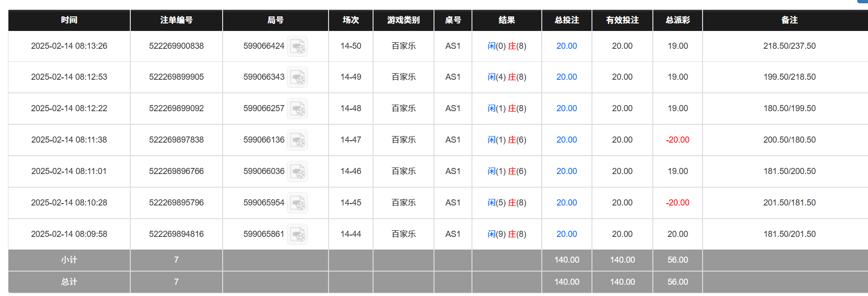Open the replay icon for round 599065861

[x=298, y=234]
